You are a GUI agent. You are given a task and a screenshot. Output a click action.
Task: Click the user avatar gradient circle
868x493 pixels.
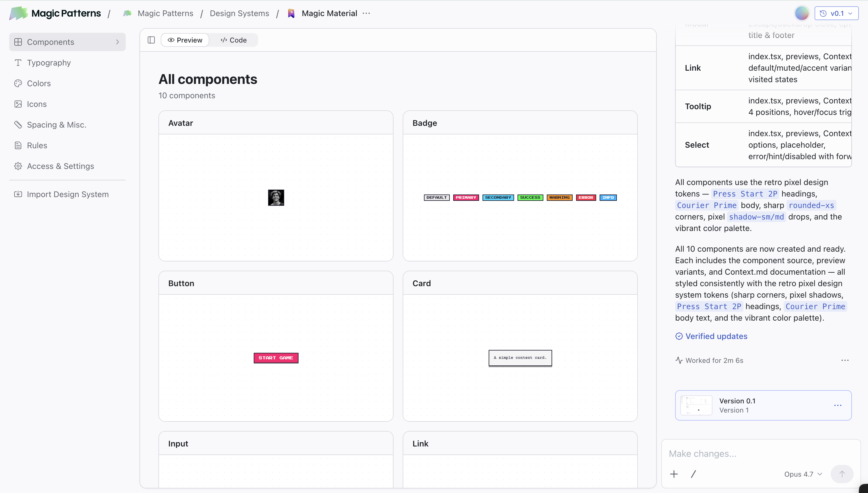(x=802, y=13)
